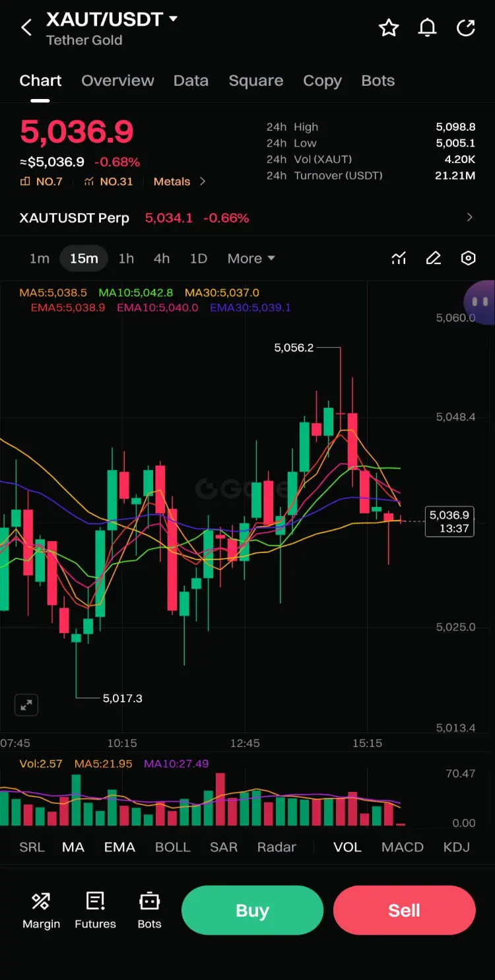Image resolution: width=495 pixels, height=980 pixels.
Task: Toggle the BOLL indicator
Action: 172,847
